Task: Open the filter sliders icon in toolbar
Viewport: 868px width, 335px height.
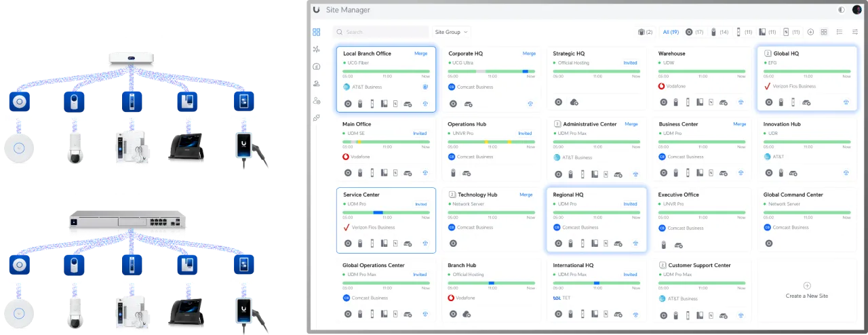Action: (x=855, y=32)
